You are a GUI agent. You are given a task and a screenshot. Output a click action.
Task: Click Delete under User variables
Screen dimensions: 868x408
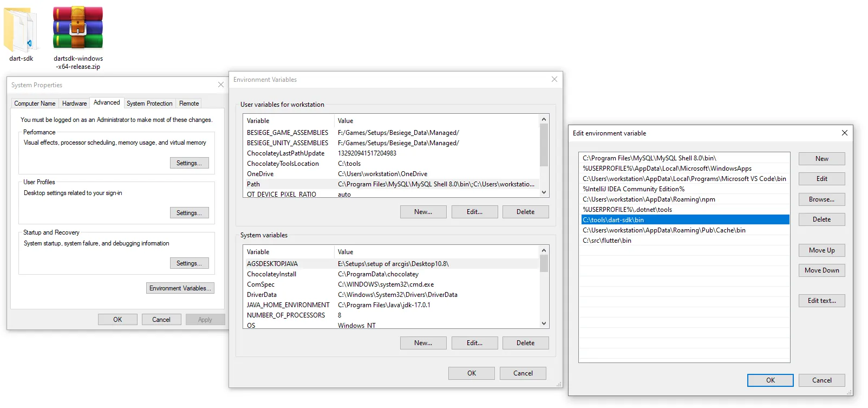click(x=525, y=212)
